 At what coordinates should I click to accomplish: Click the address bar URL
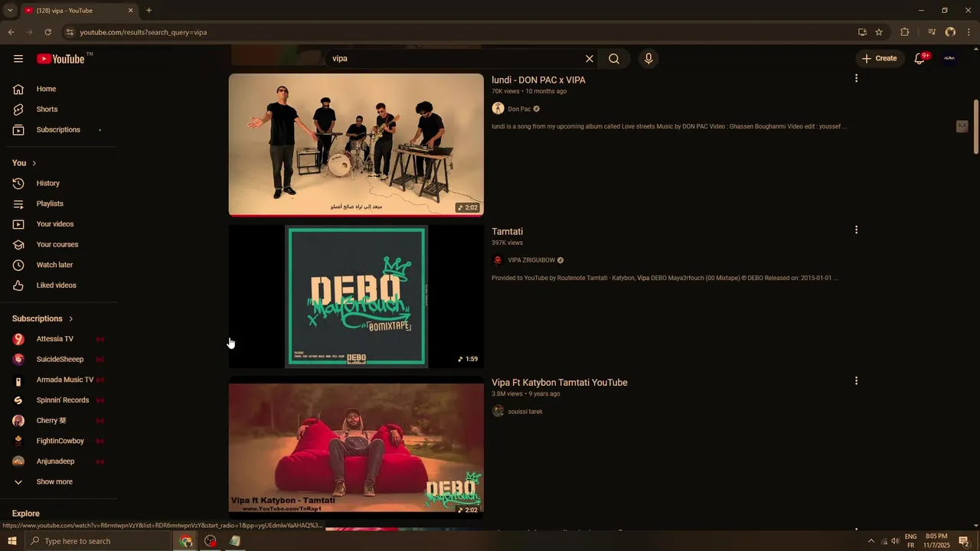point(143,32)
